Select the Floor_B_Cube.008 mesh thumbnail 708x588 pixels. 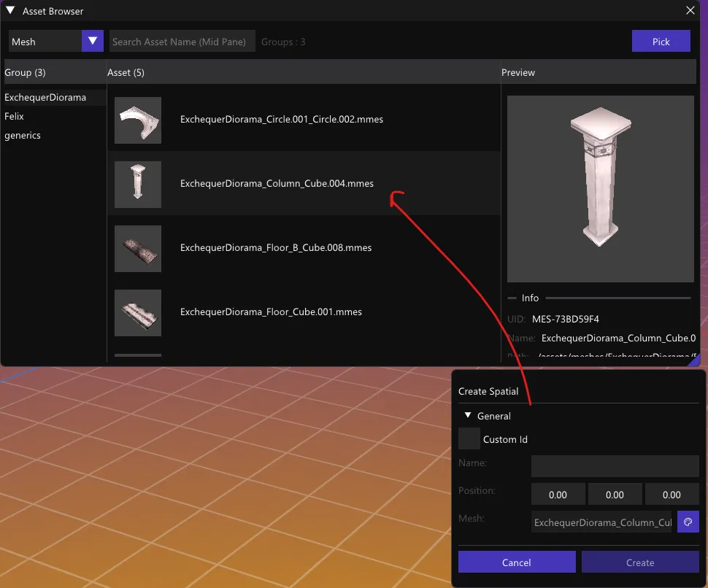coord(138,249)
